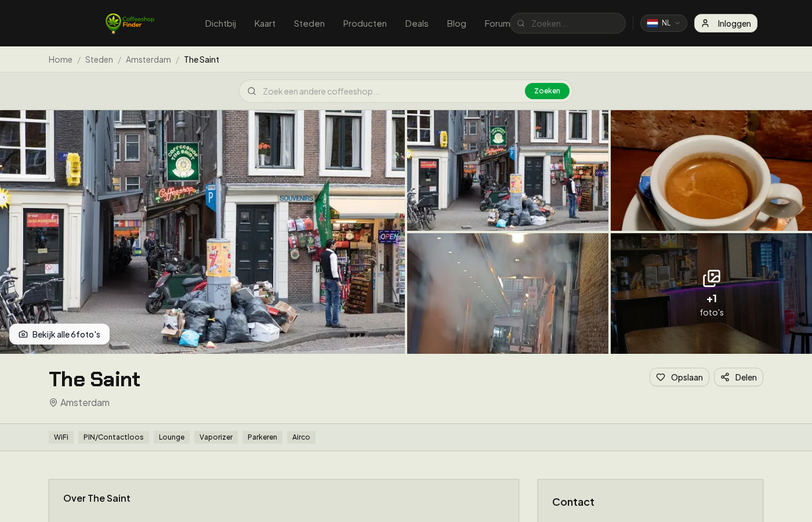
Task: Click the magnifier icon in the coffeeshop search bar
Action: click(x=252, y=91)
